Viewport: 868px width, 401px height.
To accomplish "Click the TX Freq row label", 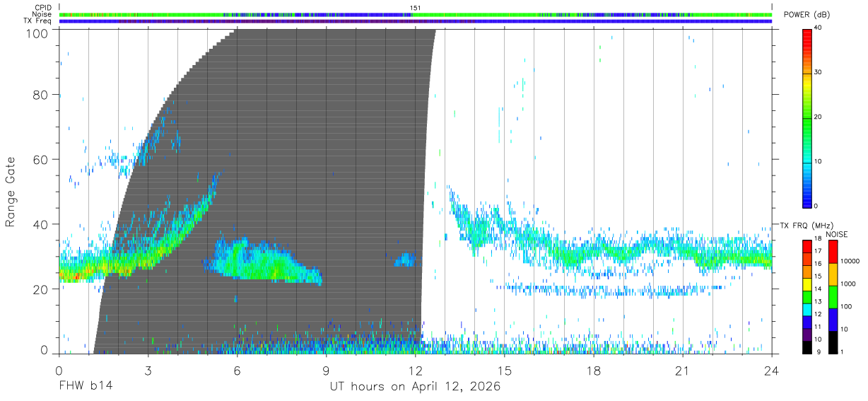I will [x=39, y=21].
